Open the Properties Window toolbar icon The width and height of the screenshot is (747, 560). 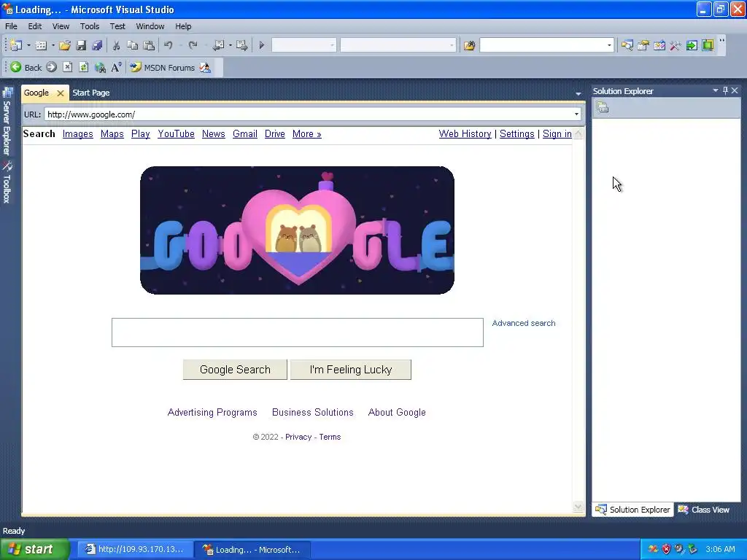pos(643,45)
